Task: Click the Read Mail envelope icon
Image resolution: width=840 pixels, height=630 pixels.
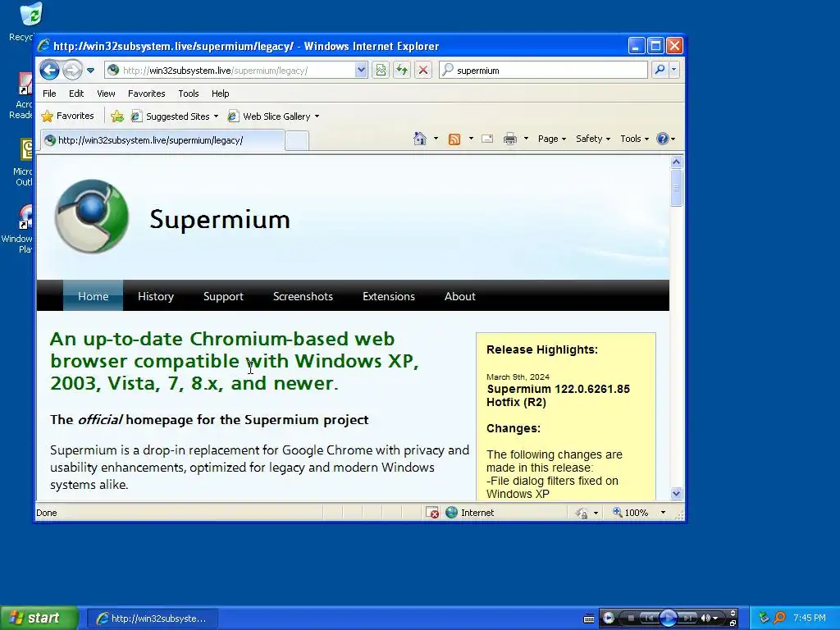Action: pyautogui.click(x=487, y=139)
